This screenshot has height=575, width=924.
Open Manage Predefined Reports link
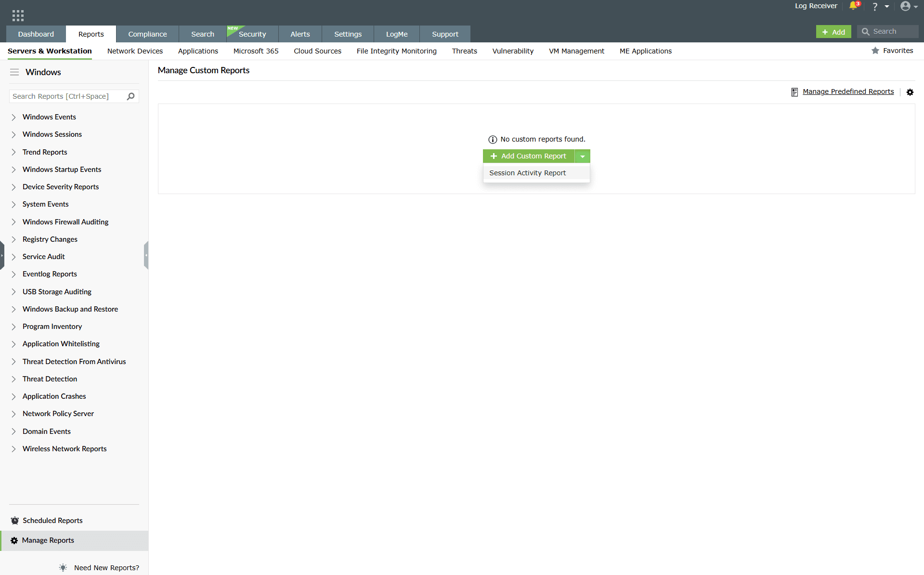[x=848, y=91]
